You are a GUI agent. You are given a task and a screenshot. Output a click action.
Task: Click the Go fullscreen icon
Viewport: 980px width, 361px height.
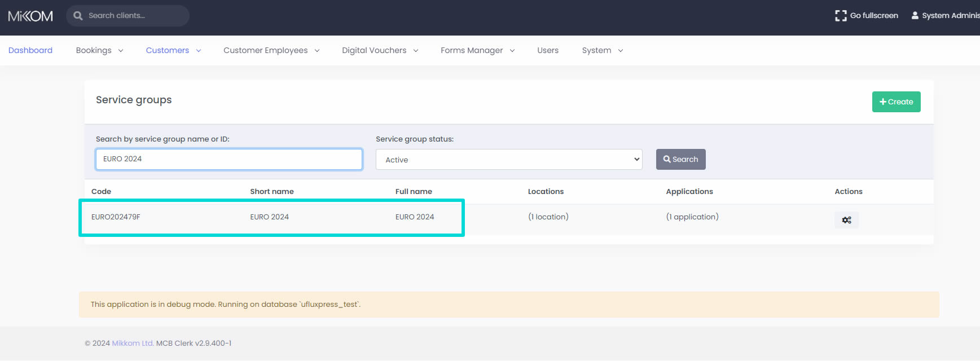[x=840, y=16]
